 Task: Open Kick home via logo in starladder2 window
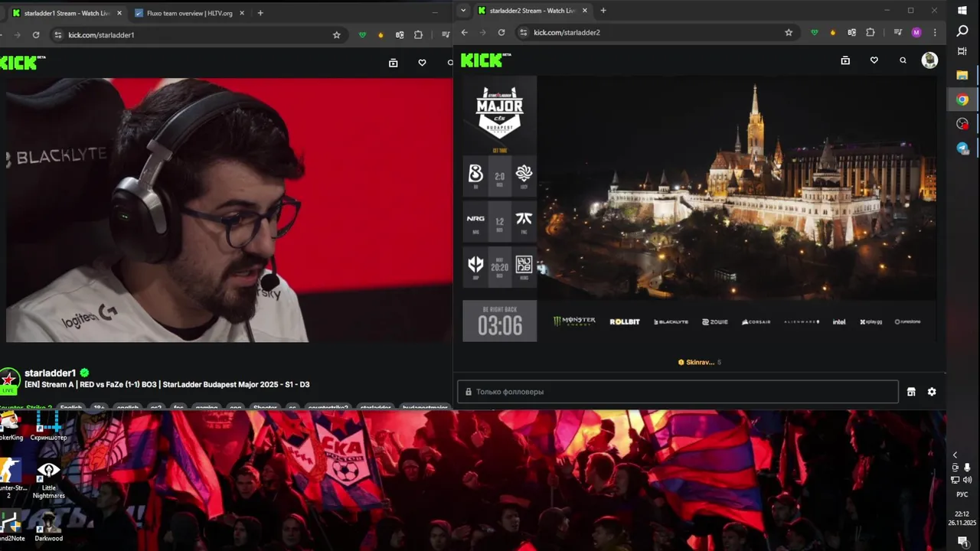(485, 60)
